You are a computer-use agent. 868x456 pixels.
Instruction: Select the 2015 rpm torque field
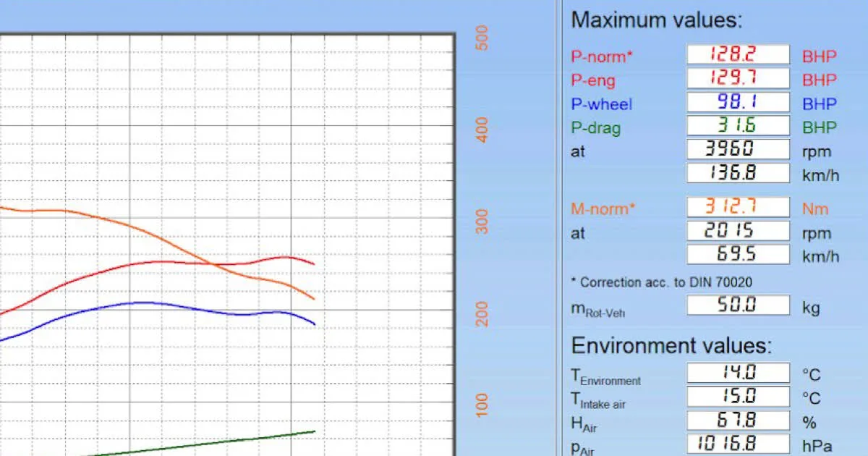[738, 231]
